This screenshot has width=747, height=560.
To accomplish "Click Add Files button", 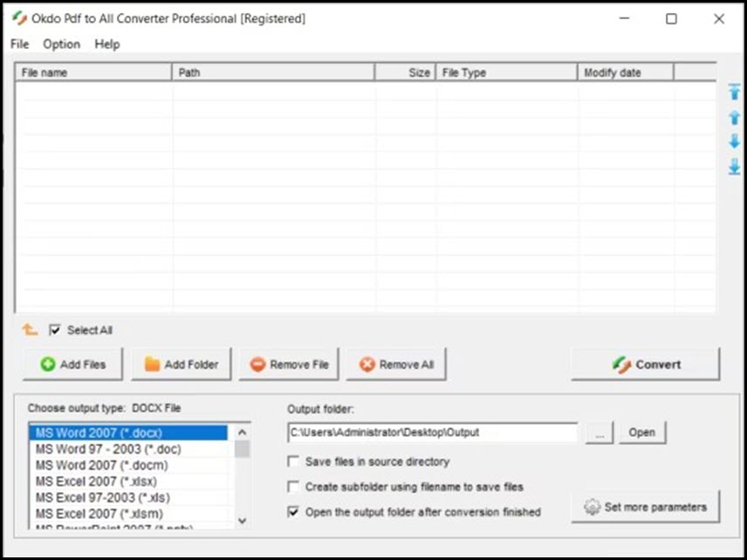I will point(72,365).
